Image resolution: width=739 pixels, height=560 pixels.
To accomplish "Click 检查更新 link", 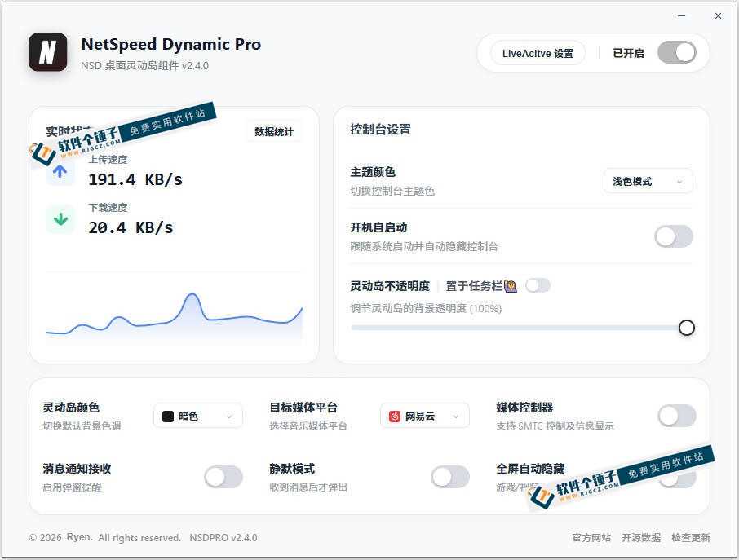I will pos(690,537).
